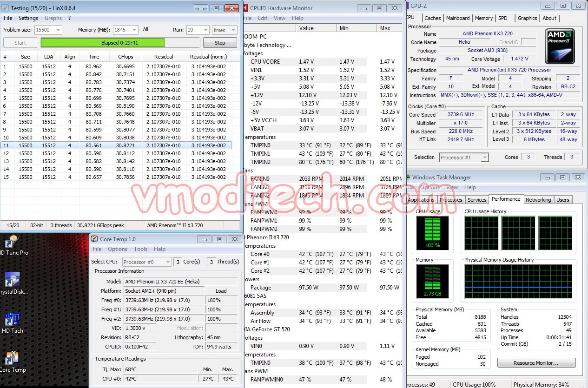Sort LinX results by Time column

(x=94, y=57)
